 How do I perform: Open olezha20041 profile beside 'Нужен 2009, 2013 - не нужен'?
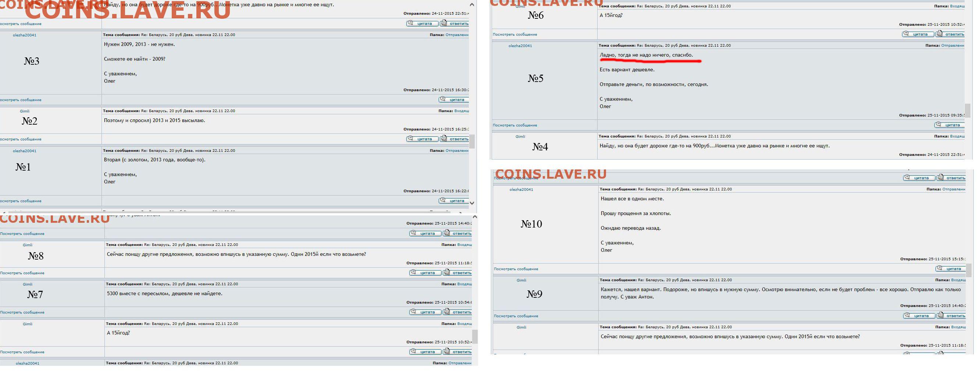[25, 35]
